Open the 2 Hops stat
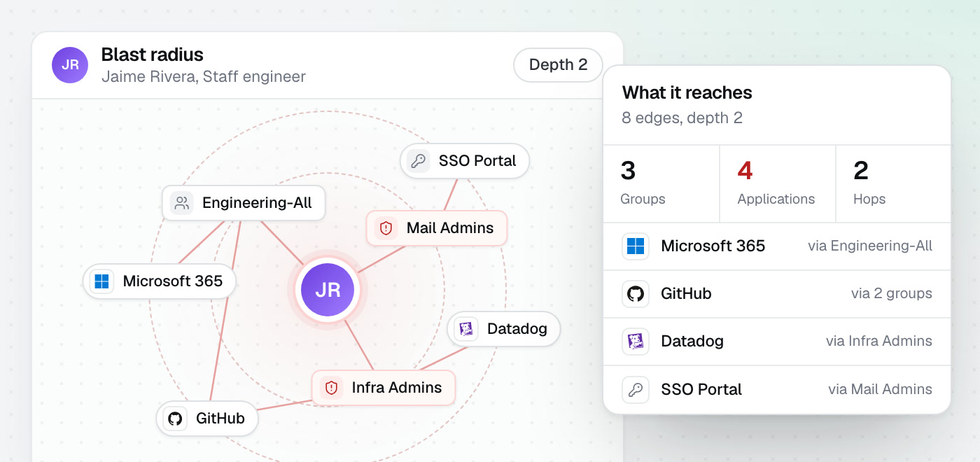980x462 pixels. click(893, 184)
